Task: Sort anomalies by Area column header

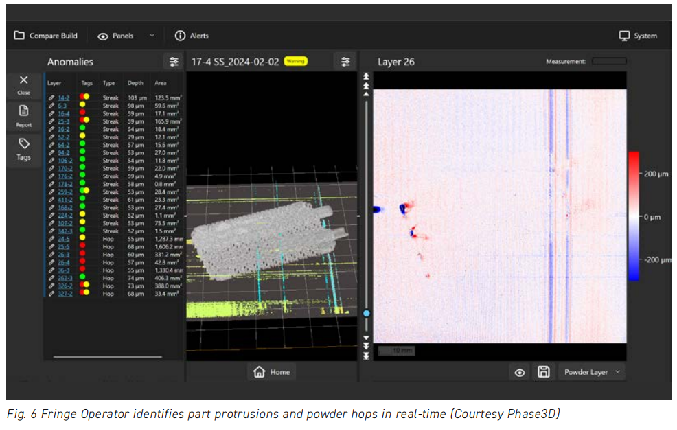Action: click(x=160, y=83)
